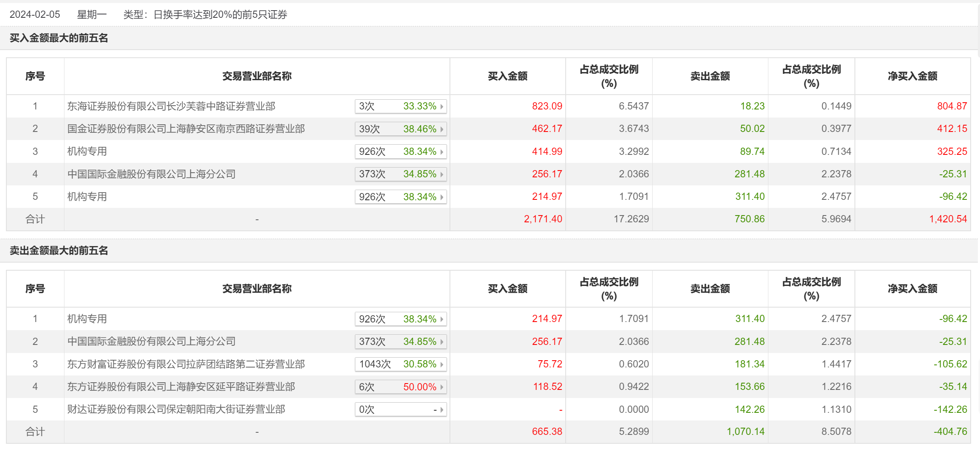Click the arrow beside the 30.58% rate
980x451 pixels.
[x=441, y=364]
